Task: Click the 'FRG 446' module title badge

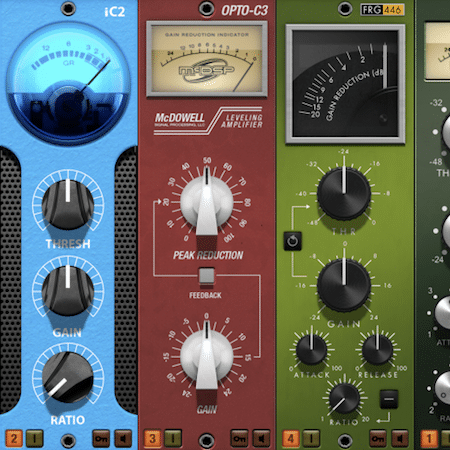Action: 382,10
